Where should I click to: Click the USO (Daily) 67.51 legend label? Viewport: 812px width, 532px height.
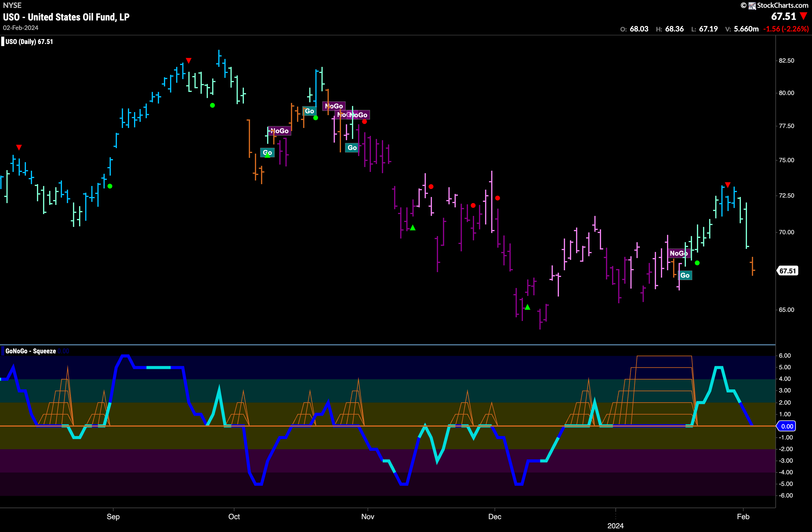29,42
